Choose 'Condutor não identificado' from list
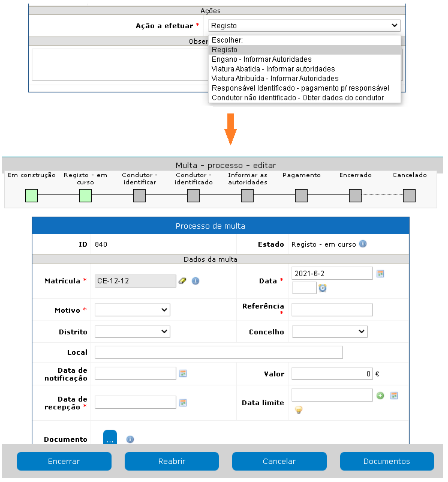448x482 pixels. [297, 98]
